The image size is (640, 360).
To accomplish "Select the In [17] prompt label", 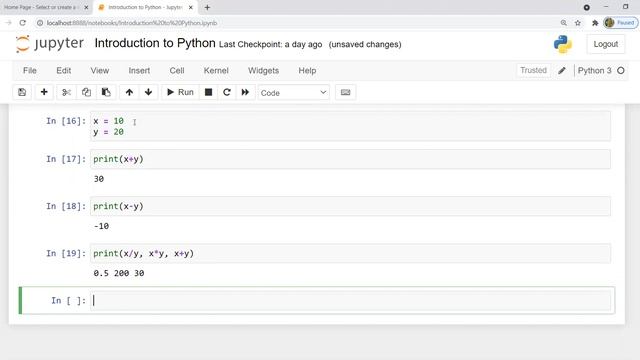I will [66, 159].
